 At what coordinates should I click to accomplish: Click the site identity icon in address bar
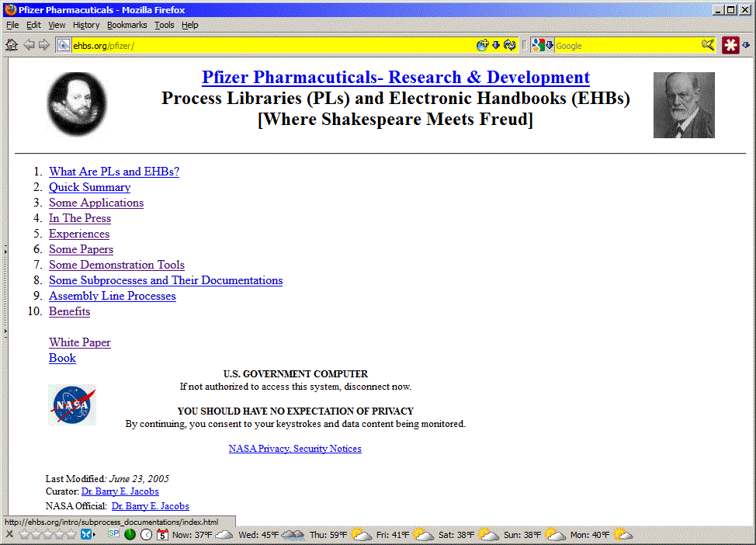tap(63, 45)
